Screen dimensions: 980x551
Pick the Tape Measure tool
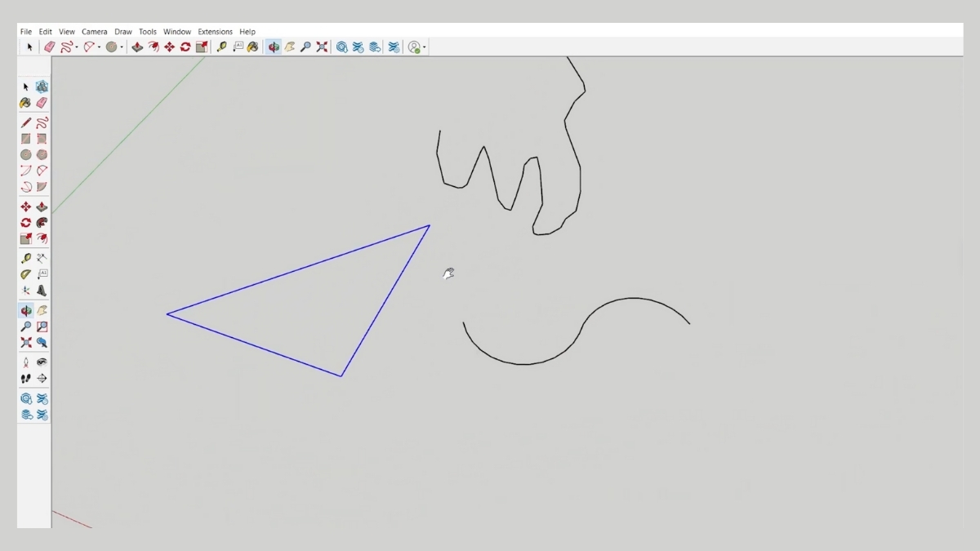tap(25, 258)
